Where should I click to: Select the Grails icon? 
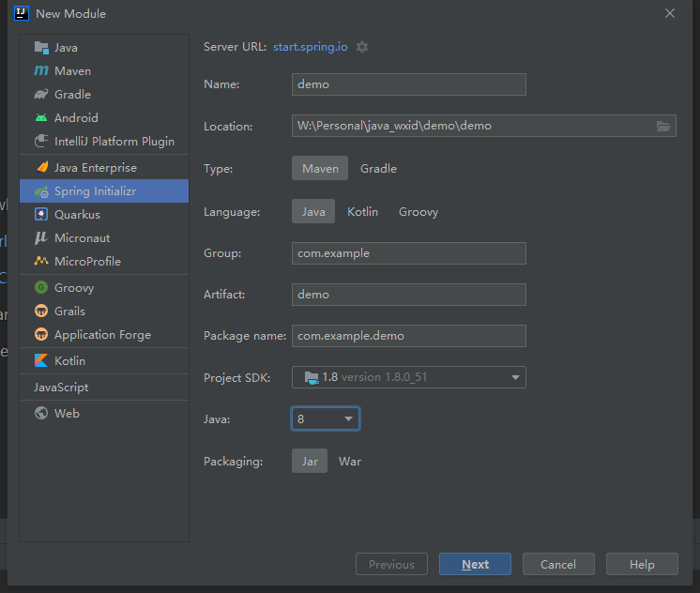pyautogui.click(x=41, y=311)
